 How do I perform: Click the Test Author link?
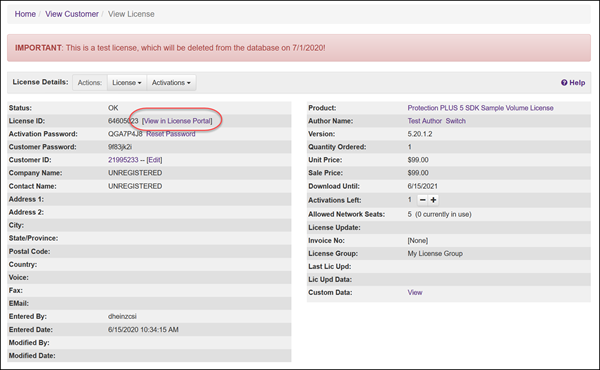click(424, 121)
